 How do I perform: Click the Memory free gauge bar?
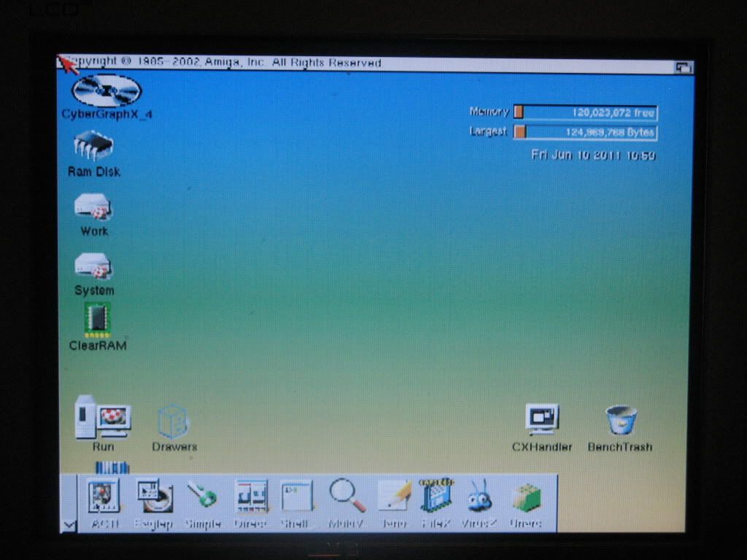(x=585, y=112)
